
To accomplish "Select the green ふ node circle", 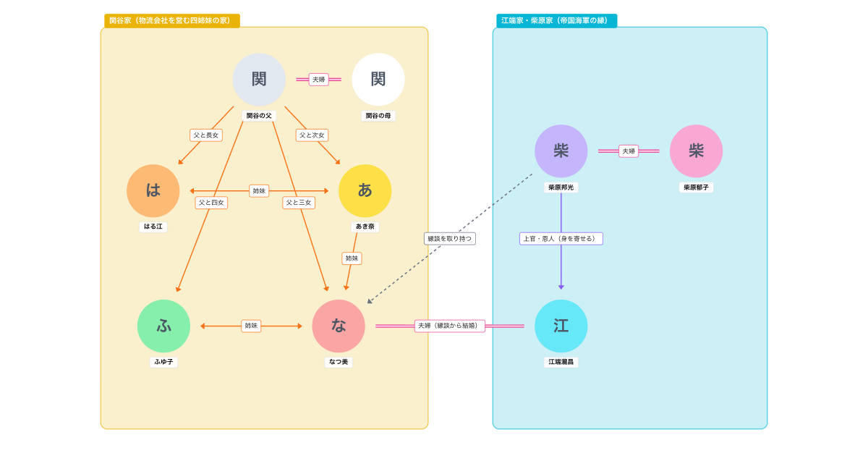I will (x=164, y=326).
